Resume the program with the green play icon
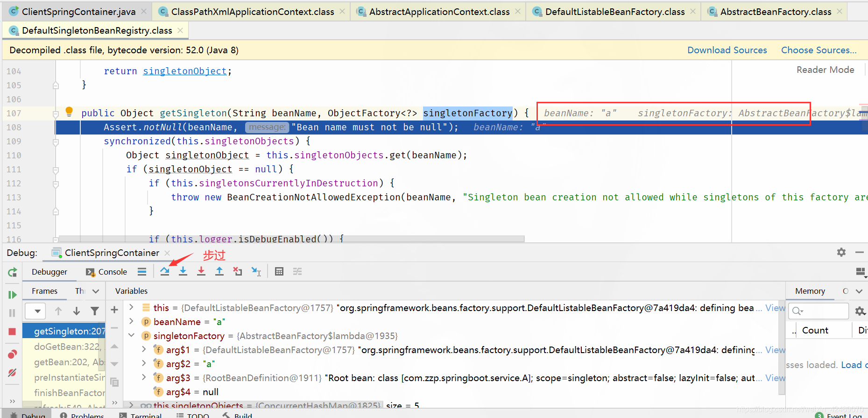The height and width of the screenshot is (418, 868). pos(13,295)
